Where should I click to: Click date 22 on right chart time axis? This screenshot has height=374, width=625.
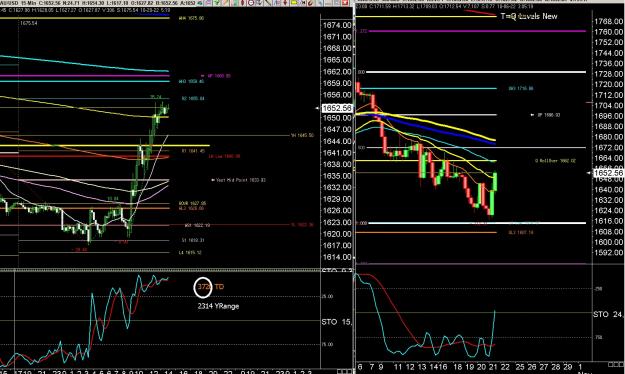(x=505, y=367)
